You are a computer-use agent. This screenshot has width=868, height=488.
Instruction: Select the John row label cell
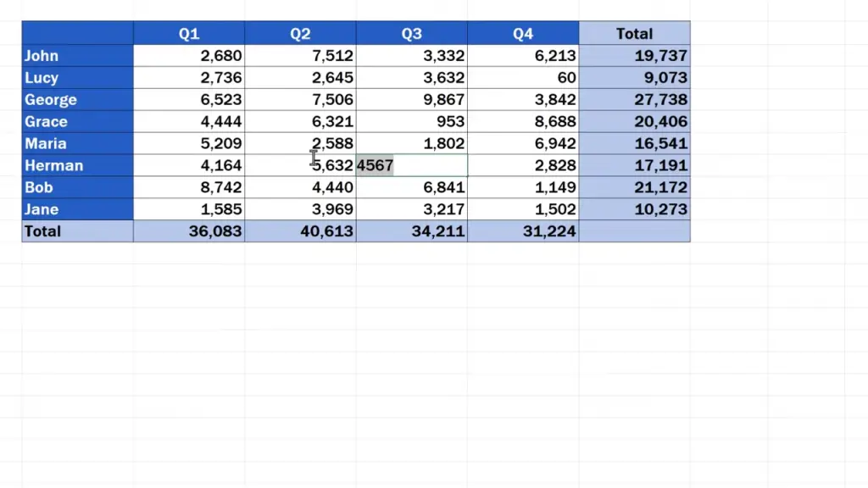[x=77, y=56]
